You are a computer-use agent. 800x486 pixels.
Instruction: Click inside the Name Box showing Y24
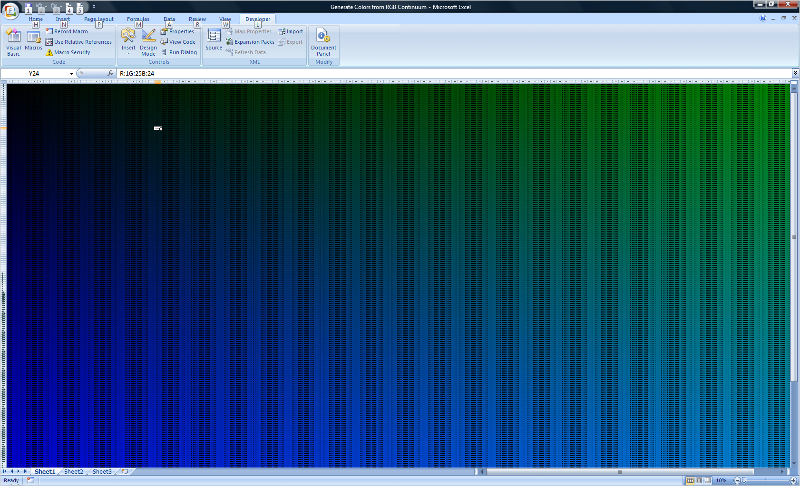[x=35, y=73]
